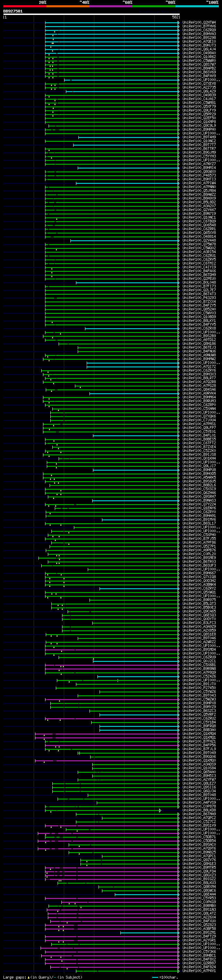The height and width of the screenshot is (980, 222).
Task: Select the UniRef100_B6SV69 label
Action: [x=199, y=72]
